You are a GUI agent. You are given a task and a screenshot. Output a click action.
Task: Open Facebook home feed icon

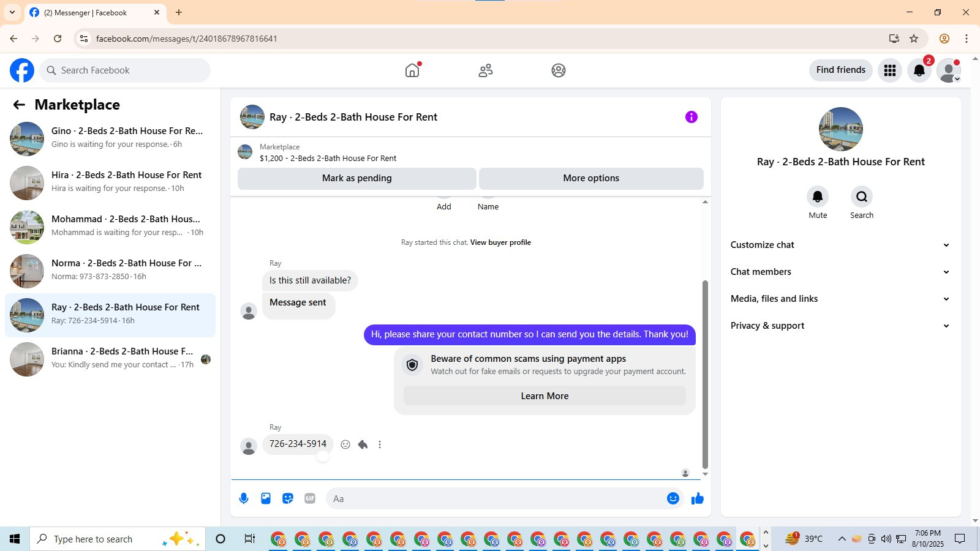point(412,70)
